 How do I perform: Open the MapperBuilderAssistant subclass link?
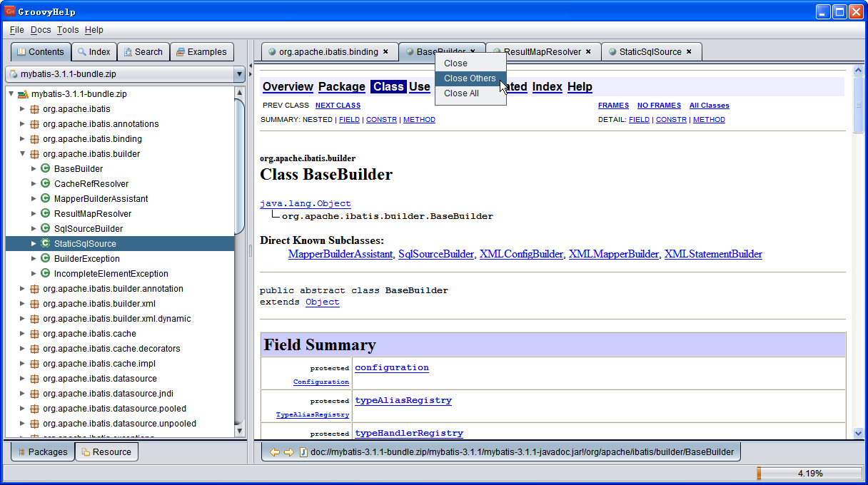(340, 254)
